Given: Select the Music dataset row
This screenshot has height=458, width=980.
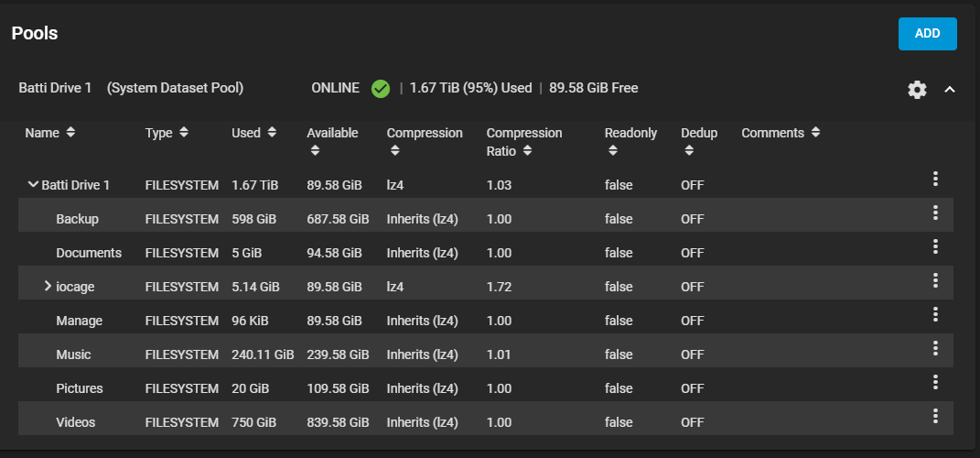Looking at the screenshot, I should pyautogui.click(x=486, y=354).
